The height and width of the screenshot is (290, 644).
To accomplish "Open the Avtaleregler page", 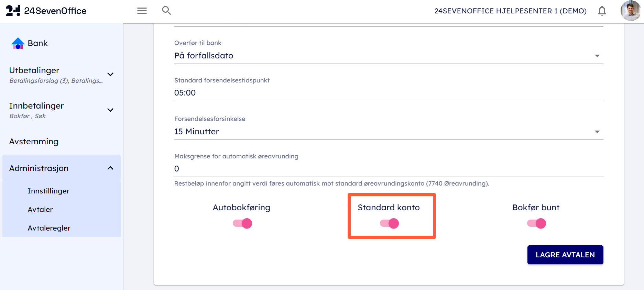I will click(x=49, y=228).
